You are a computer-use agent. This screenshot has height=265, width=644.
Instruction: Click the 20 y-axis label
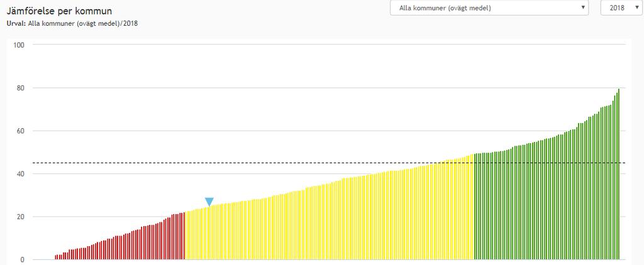point(19,217)
